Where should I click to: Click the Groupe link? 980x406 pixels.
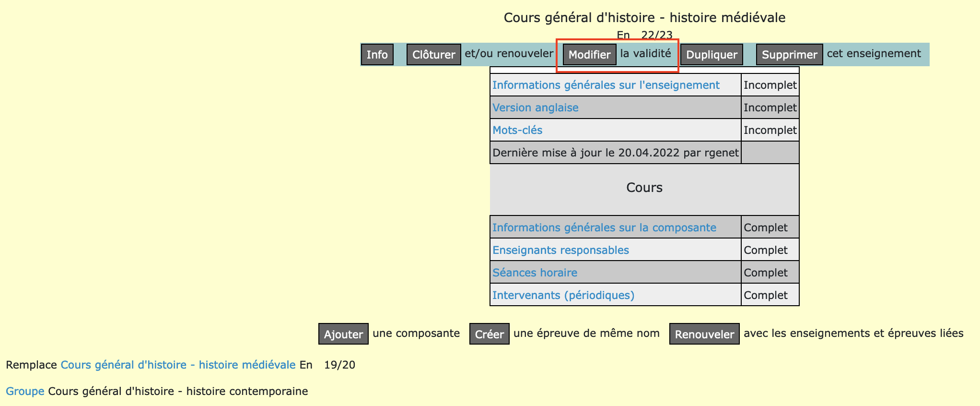[25, 391]
